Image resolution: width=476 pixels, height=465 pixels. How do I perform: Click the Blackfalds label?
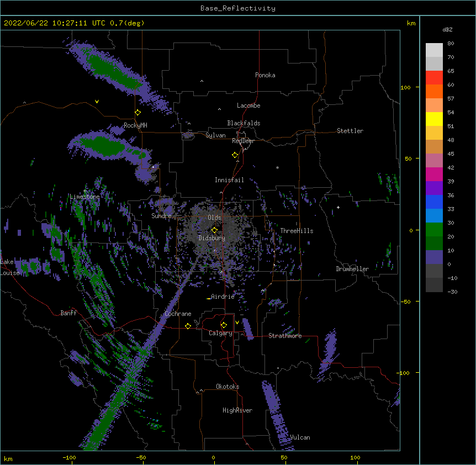[244, 123]
